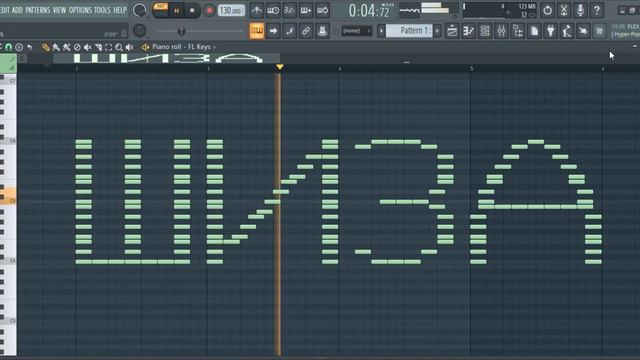Click the highlighted C5 piano key
640x360 pixels.
pyautogui.click(x=8, y=196)
